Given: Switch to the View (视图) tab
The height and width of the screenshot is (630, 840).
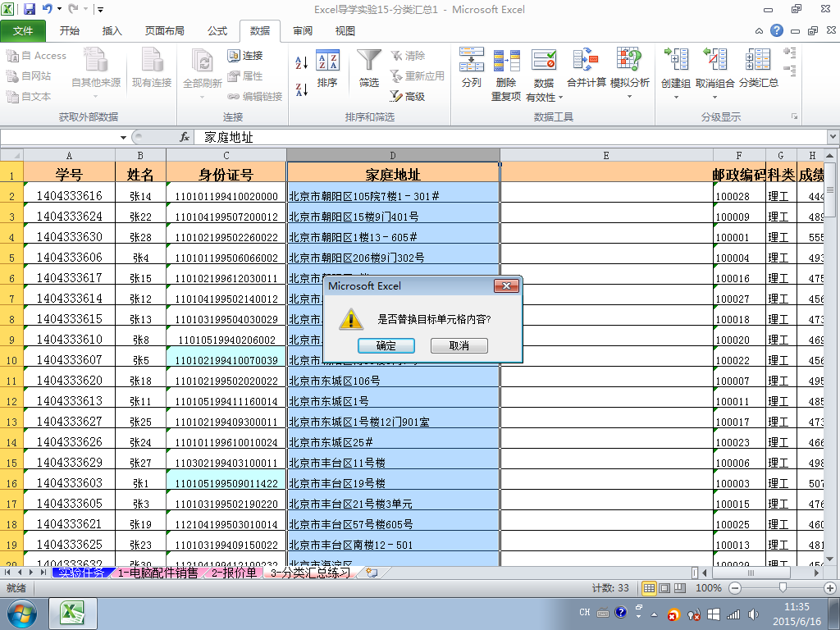Looking at the screenshot, I should (345, 30).
